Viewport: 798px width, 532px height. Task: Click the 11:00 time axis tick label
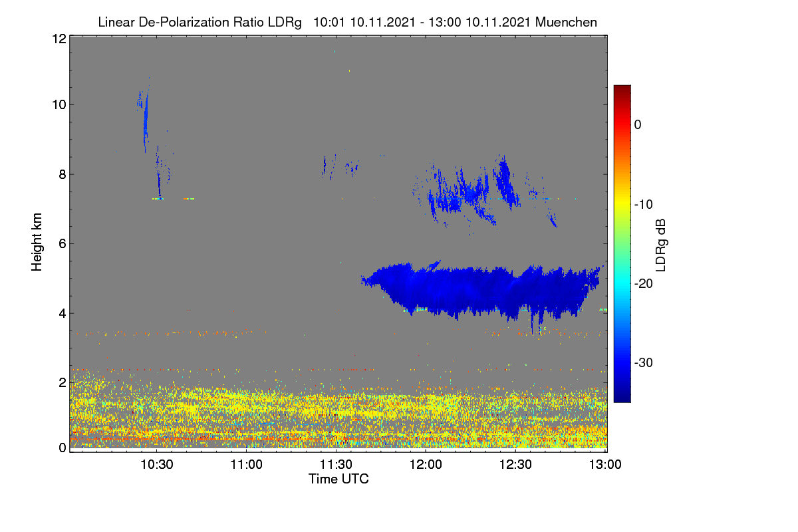[247, 465]
